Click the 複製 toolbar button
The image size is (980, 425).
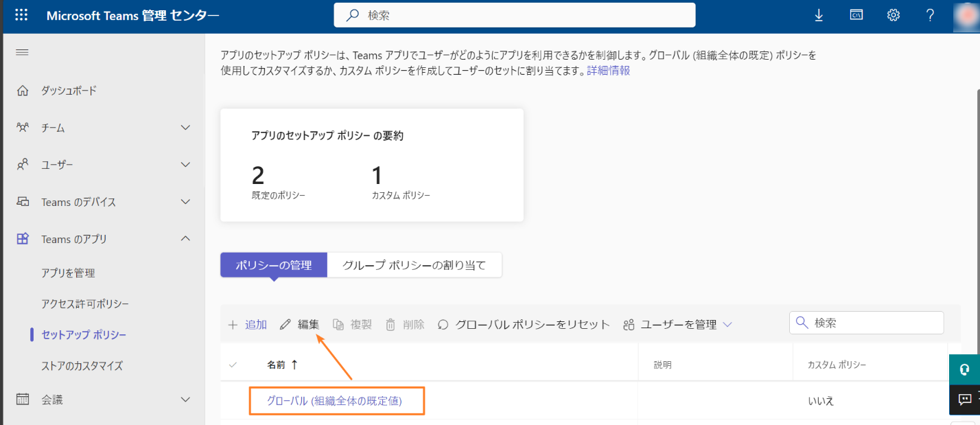352,325
